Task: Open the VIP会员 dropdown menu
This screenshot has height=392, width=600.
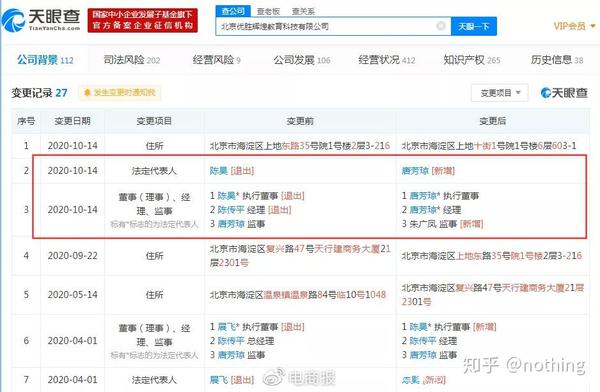Action: [x=574, y=26]
